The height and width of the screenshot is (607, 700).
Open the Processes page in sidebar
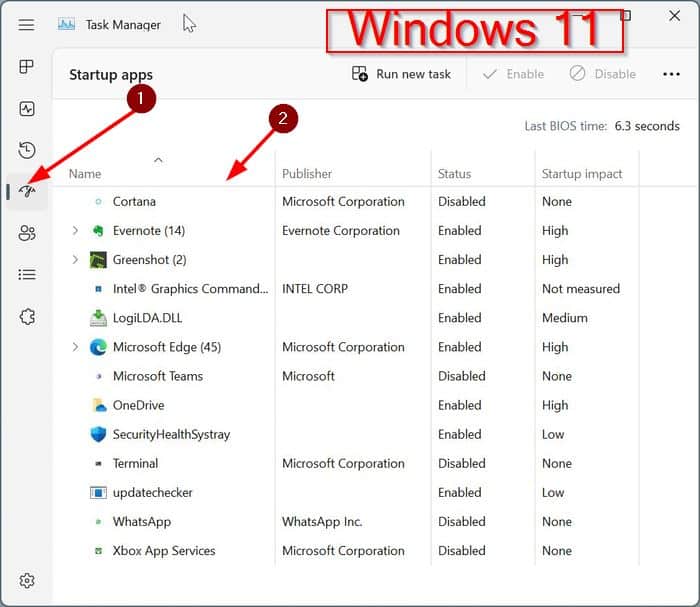click(x=27, y=67)
